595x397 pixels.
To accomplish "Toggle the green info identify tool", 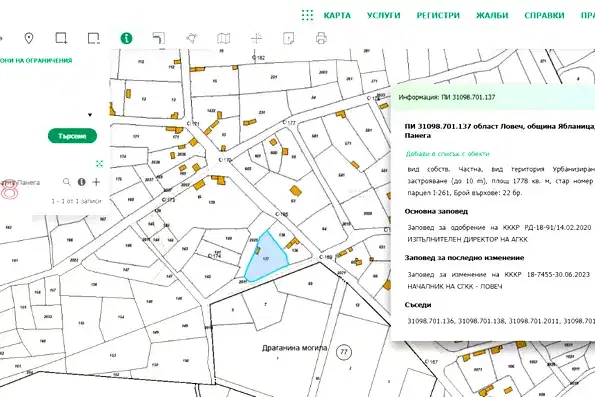I will pos(126,38).
